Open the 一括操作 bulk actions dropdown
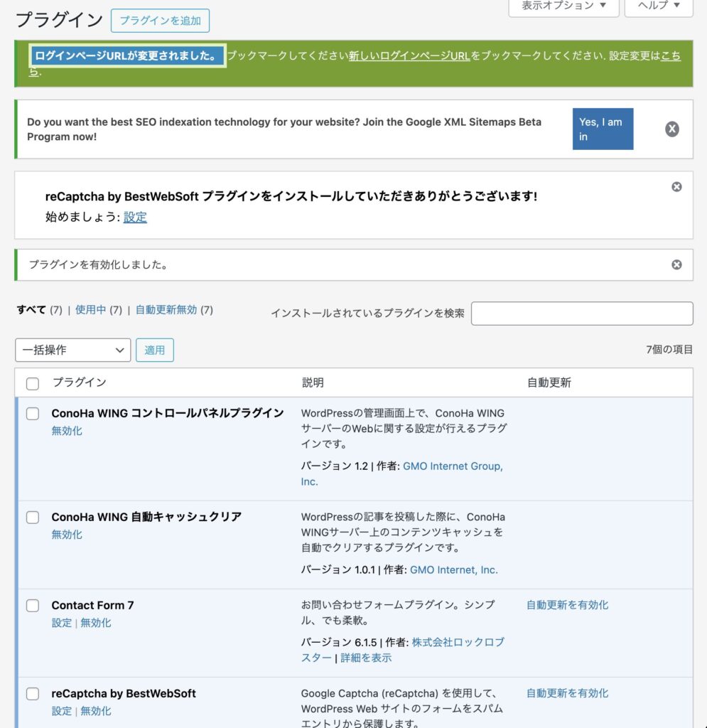The width and height of the screenshot is (707, 728). coord(72,350)
